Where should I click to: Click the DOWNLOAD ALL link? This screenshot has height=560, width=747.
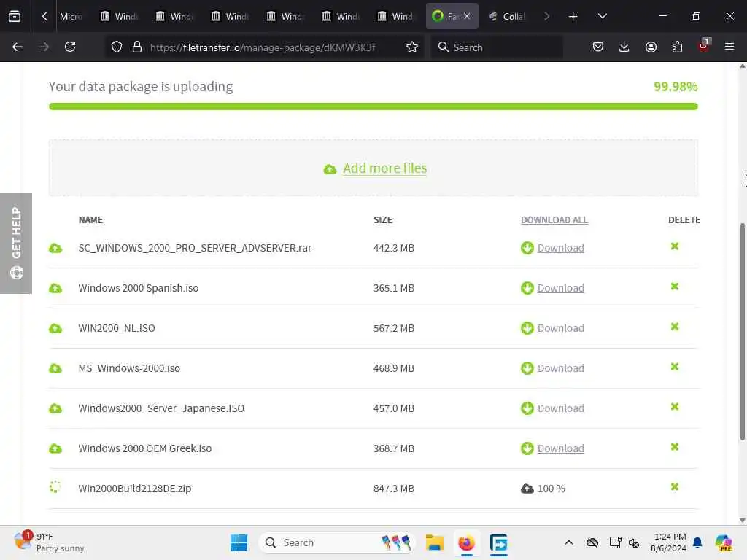click(554, 220)
